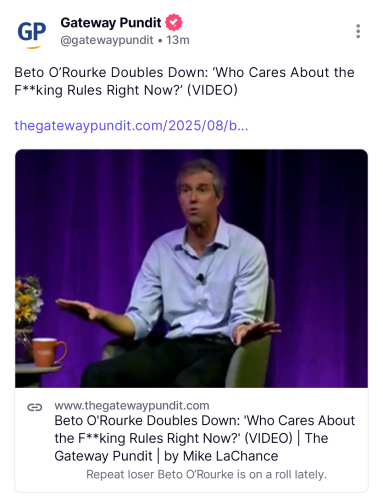Screen dimensions: 383x500
Task: Open the preview card's article title
Action: click(205, 438)
